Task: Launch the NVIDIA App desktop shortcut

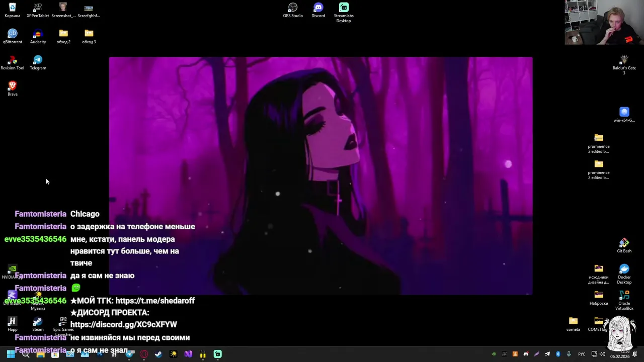Action: pos(12,271)
